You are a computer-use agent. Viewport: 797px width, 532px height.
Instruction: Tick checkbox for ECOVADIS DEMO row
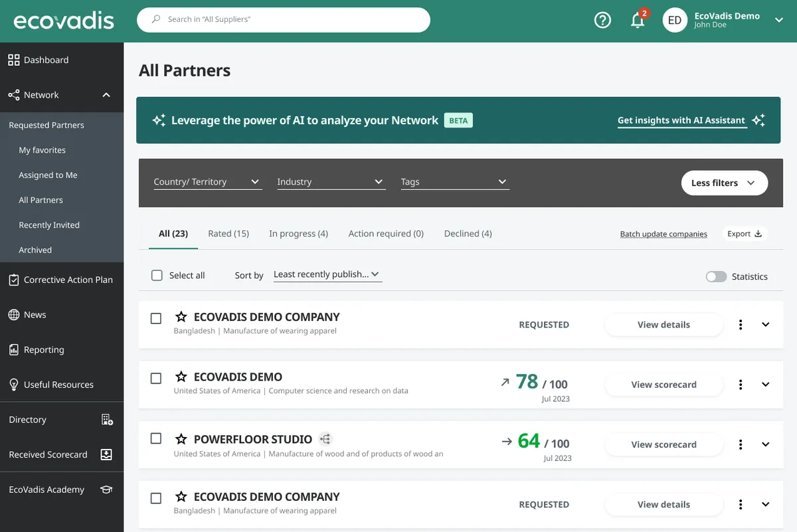click(x=156, y=379)
